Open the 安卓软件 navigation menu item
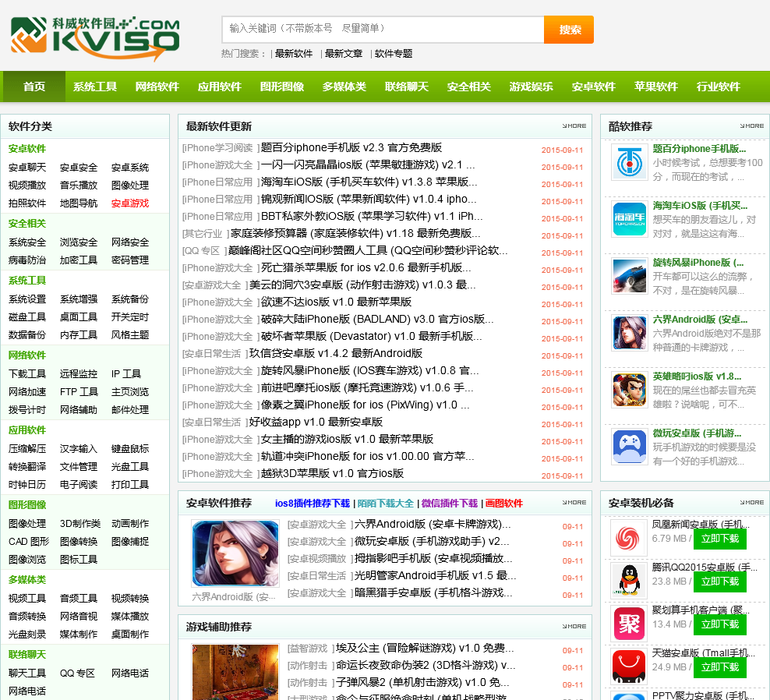This screenshot has height=700, width=770. coord(594,87)
